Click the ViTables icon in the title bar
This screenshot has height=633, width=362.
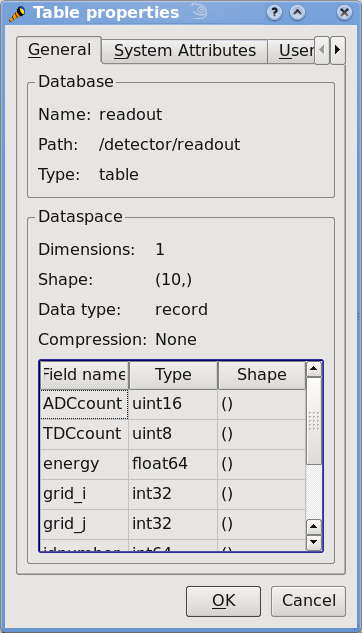pyautogui.click(x=17, y=13)
